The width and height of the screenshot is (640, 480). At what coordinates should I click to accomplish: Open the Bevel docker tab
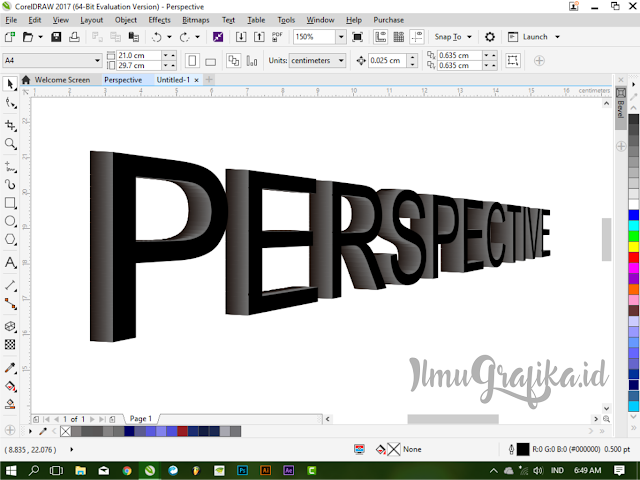621,108
